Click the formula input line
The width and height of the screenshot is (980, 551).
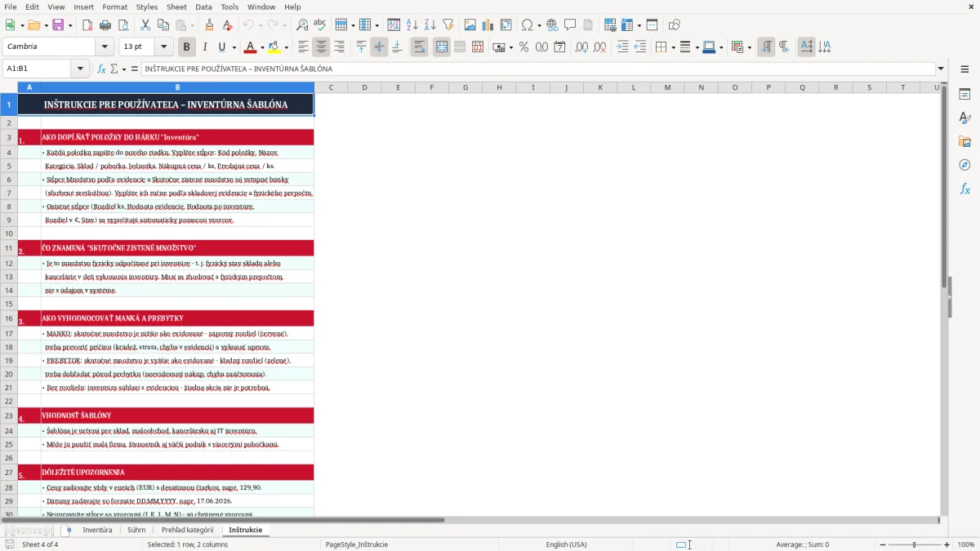tap(538, 69)
